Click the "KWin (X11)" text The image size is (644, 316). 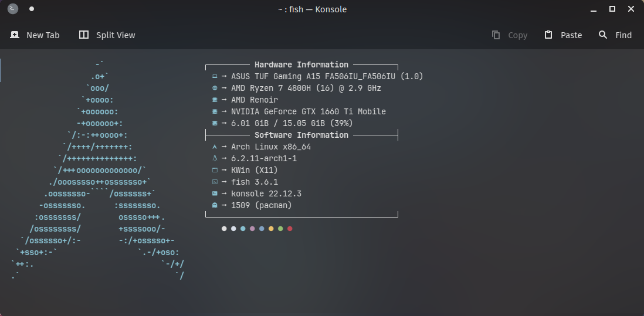click(255, 170)
